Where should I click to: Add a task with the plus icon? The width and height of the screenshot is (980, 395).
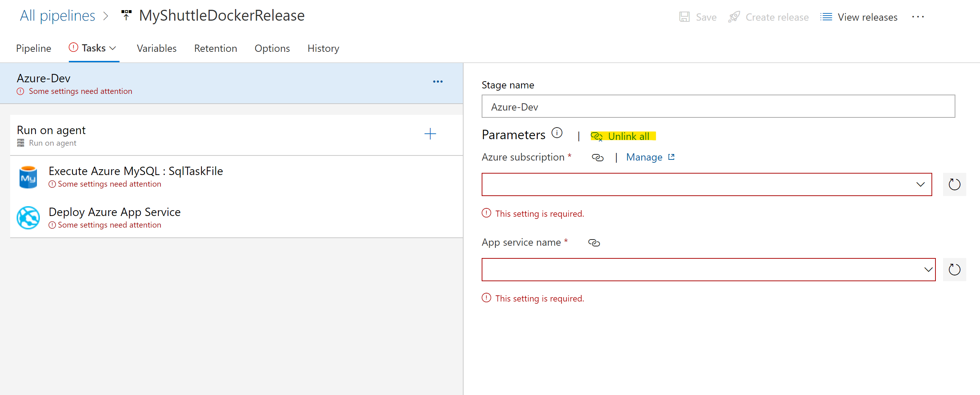click(x=430, y=134)
